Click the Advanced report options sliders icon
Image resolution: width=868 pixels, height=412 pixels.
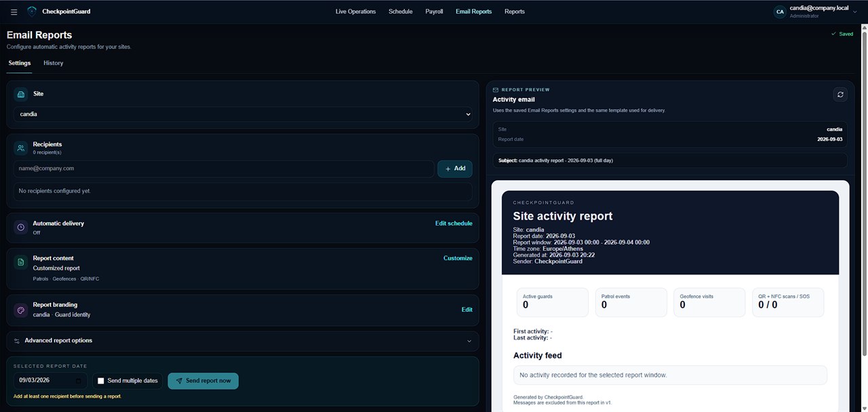17,341
